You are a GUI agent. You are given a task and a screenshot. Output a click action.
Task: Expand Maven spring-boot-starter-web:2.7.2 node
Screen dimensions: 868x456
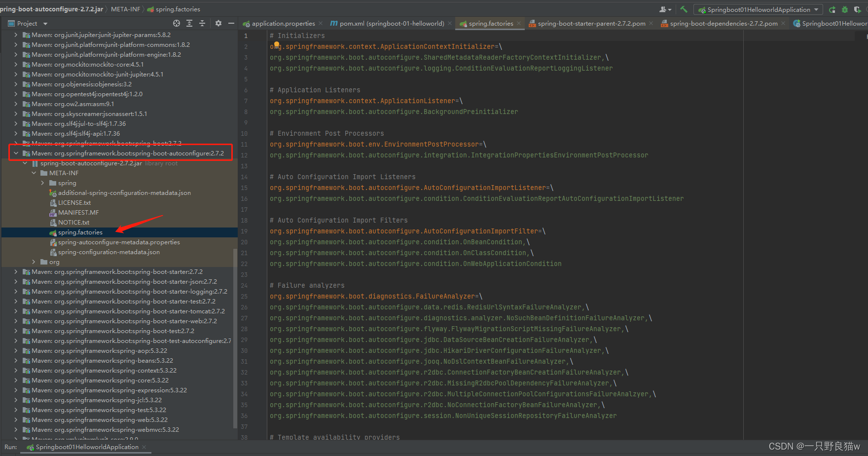(16, 321)
